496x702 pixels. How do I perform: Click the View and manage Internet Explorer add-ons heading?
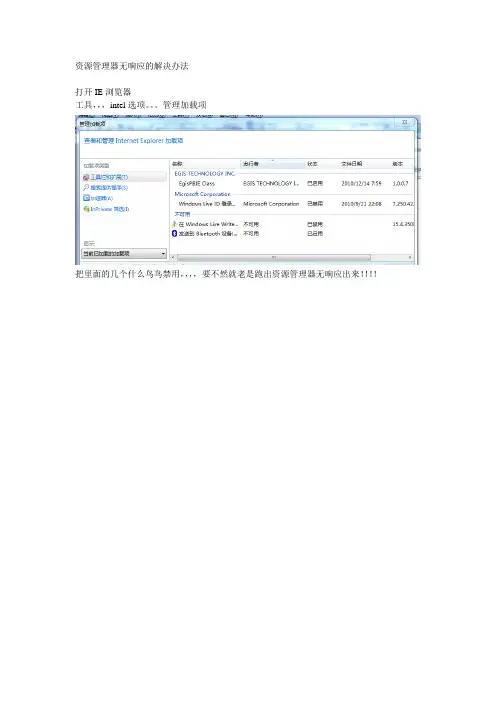click(133, 141)
